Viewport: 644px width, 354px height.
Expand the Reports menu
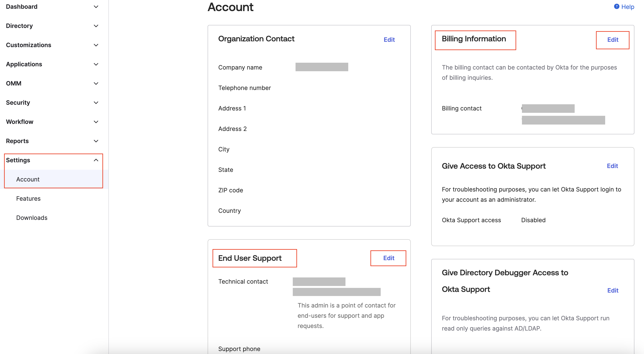point(96,141)
